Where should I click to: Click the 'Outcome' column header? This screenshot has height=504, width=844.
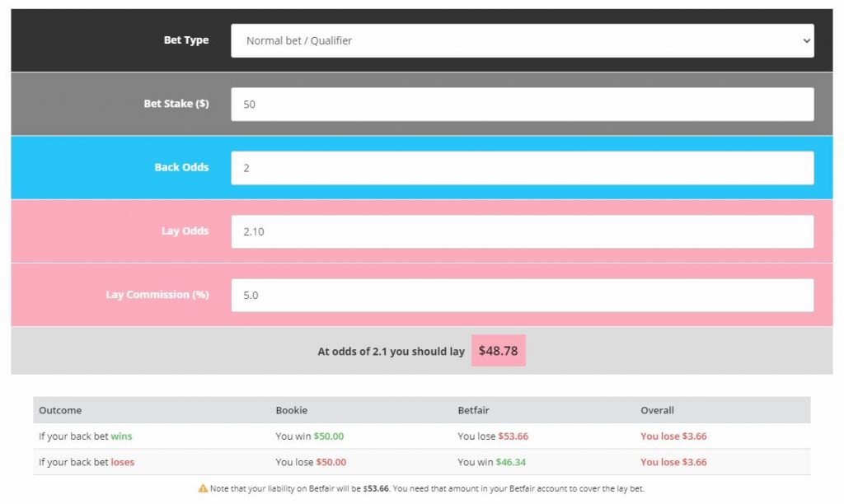[60, 410]
